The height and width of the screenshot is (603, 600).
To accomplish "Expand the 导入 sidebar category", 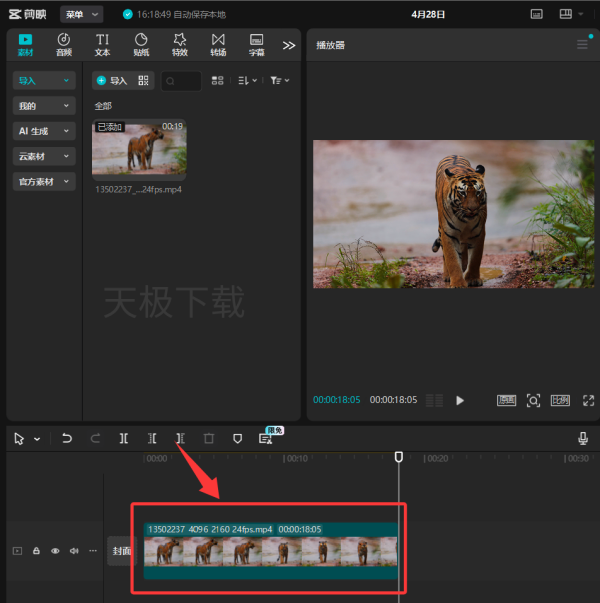I will coord(44,81).
